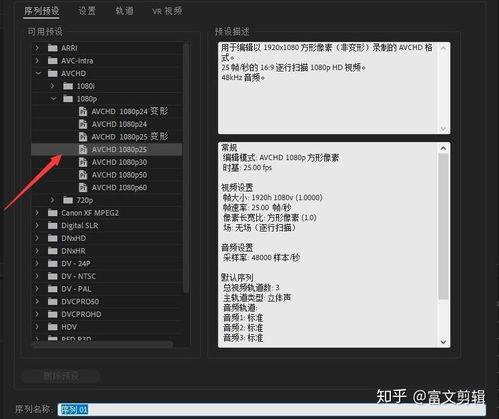Choose the AVCHD 1080p30 preset icon
The image size is (499, 419).
pyautogui.click(x=83, y=162)
